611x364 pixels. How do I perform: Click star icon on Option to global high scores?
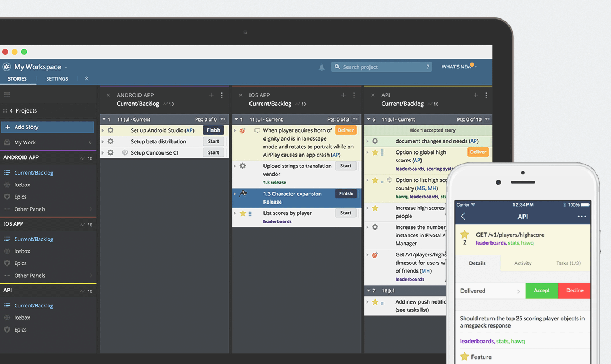tap(375, 153)
